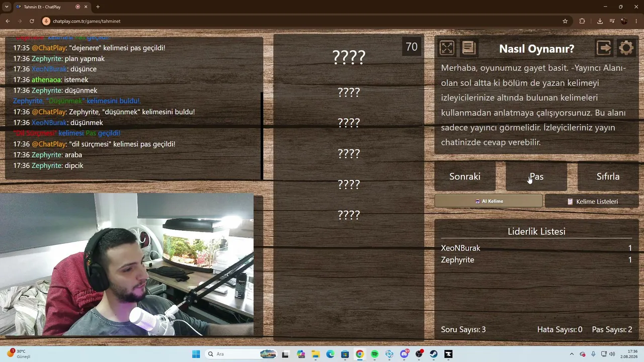Click the microphone icon in system tray
This screenshot has height=362, width=644.
[593, 354]
